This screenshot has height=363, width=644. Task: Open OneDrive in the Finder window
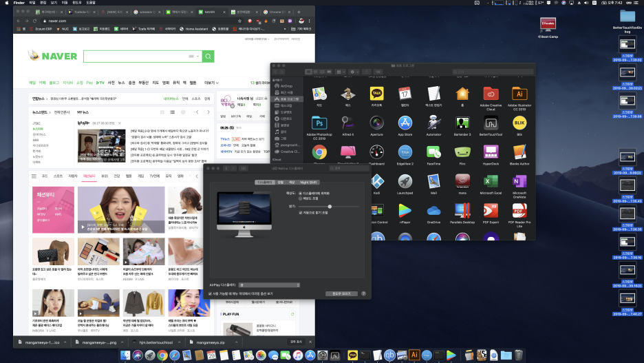tap(433, 211)
